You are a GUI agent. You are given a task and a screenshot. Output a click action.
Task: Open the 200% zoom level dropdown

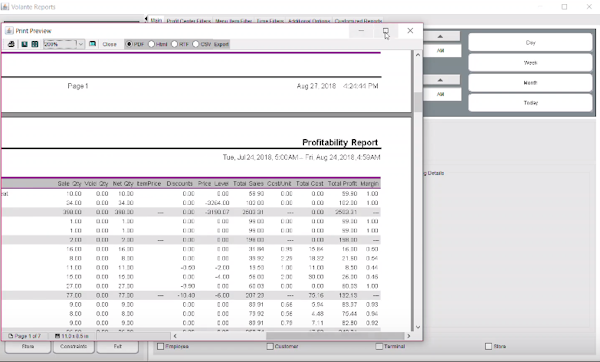(80, 44)
